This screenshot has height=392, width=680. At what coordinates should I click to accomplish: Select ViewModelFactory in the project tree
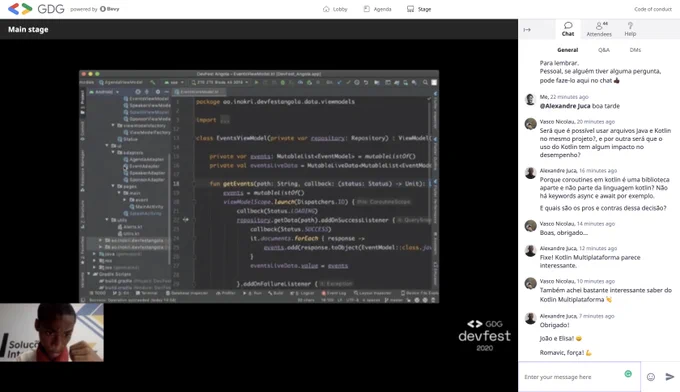pos(147,132)
